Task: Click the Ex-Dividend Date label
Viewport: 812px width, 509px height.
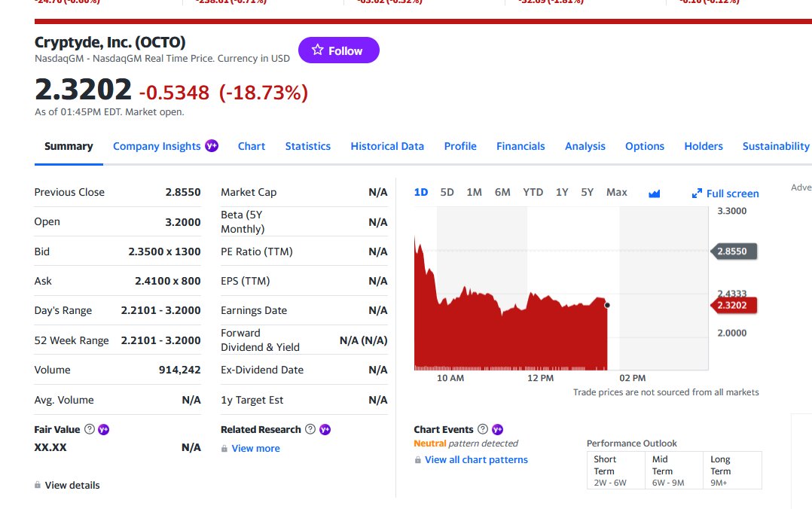Action: [262, 370]
